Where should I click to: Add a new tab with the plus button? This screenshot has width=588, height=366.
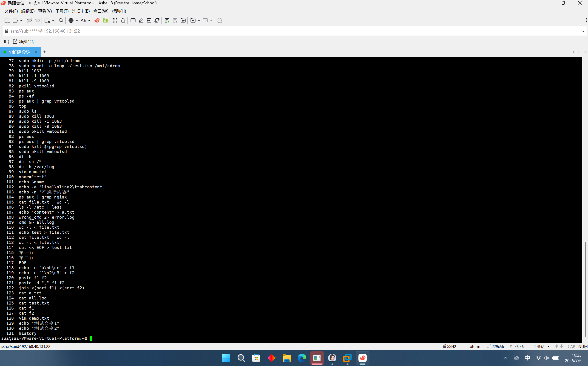[45, 52]
